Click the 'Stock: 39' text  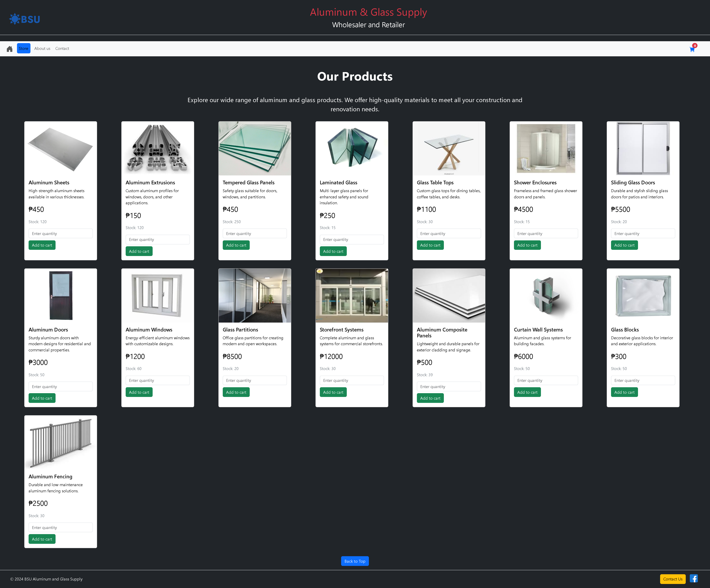point(425,375)
